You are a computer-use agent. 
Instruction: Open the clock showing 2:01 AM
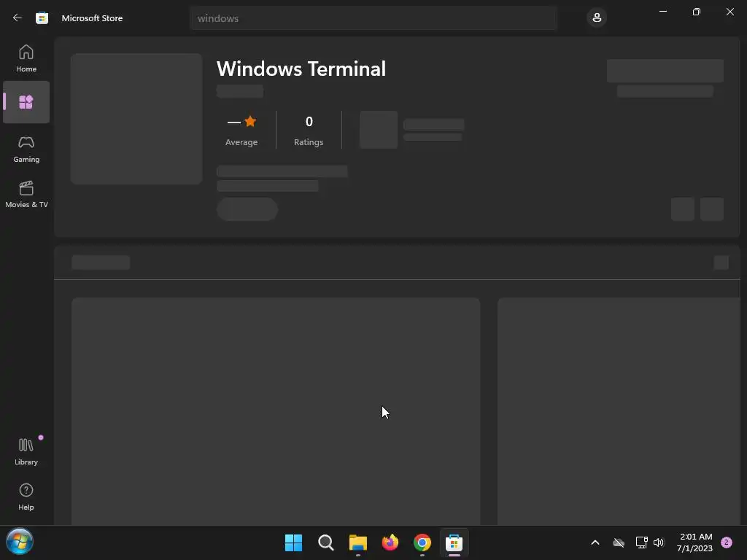[x=695, y=542]
